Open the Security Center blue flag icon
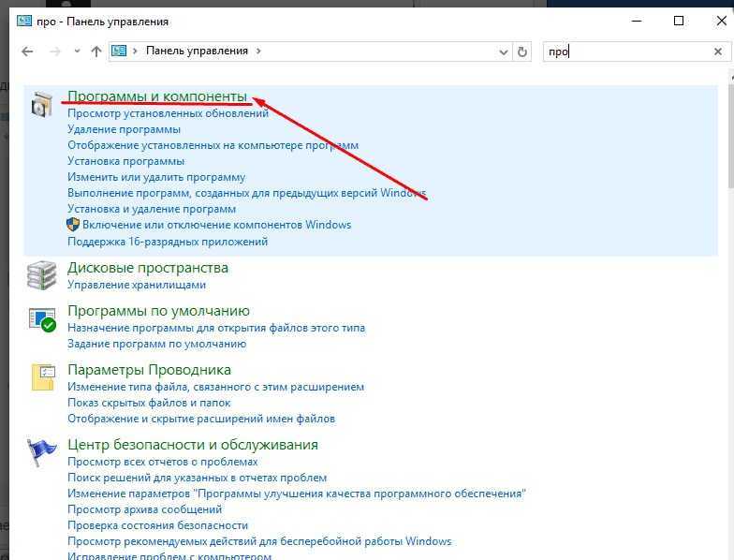 coord(41,452)
